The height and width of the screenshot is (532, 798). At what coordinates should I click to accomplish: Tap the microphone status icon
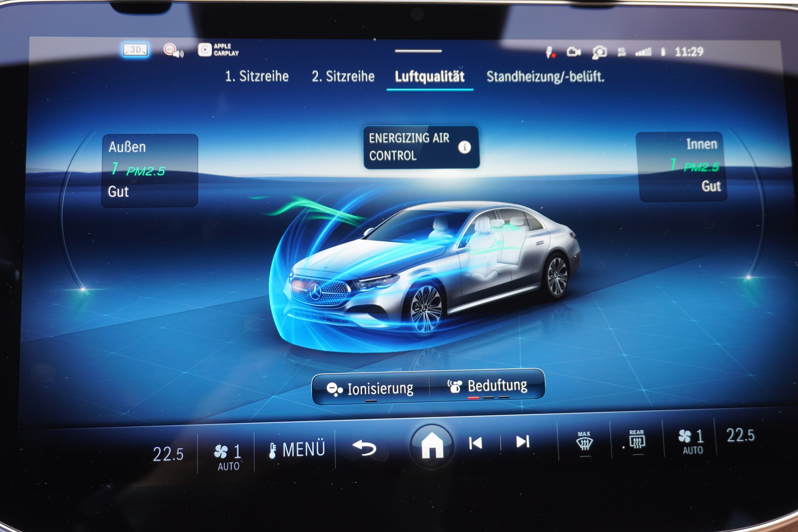click(549, 52)
